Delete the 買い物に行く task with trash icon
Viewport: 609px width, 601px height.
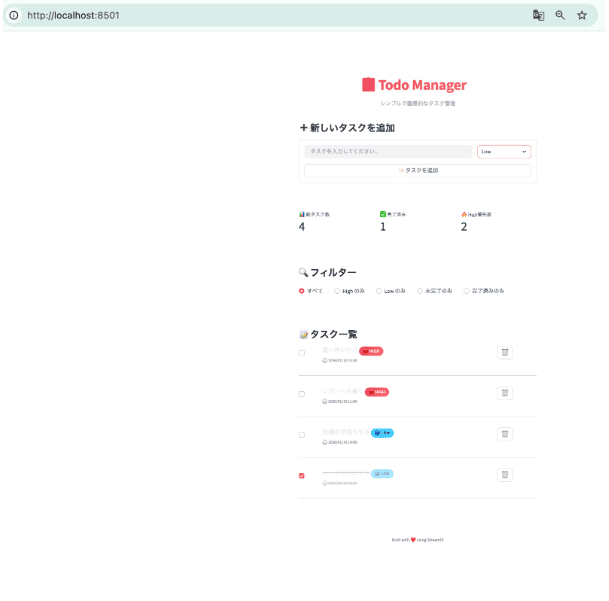coord(505,352)
